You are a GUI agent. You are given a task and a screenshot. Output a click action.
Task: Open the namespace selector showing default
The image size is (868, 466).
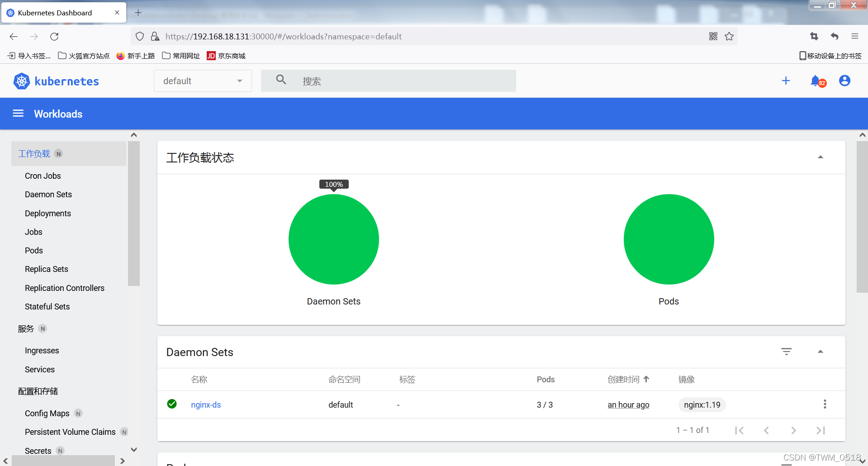coord(203,81)
